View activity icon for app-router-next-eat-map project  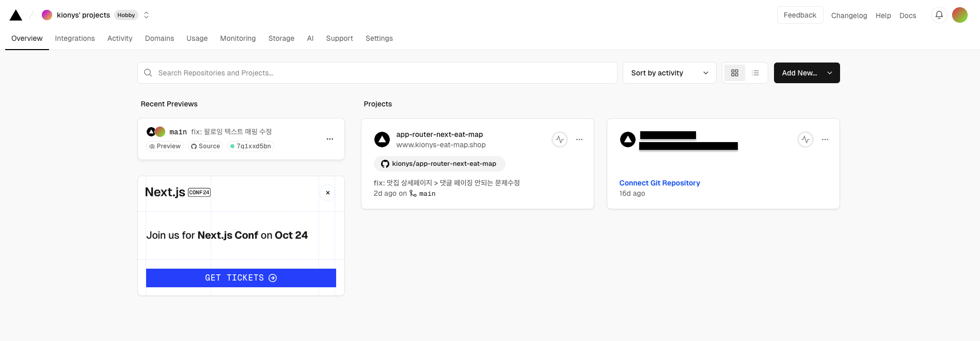[560, 139]
